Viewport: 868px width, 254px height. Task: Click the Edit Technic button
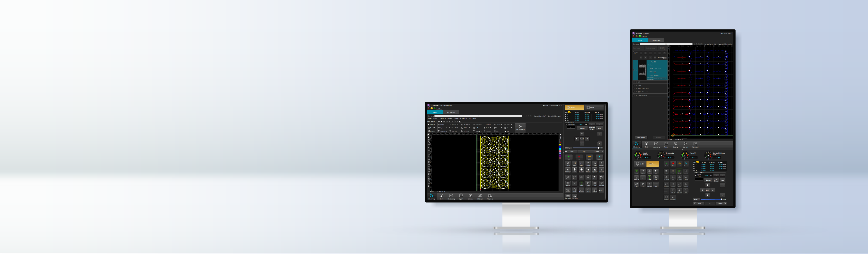641,137
